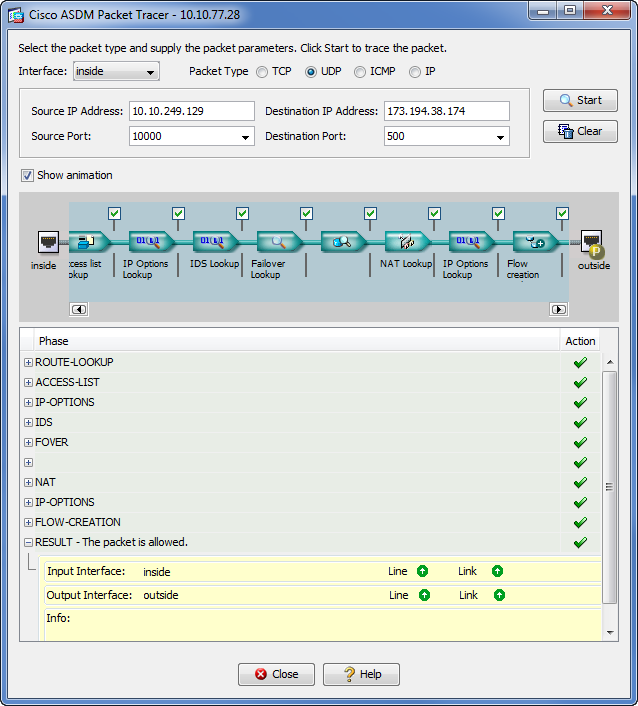Viewport: 638px width, 706px height.
Task: Select the first IP Options Lookup stage icon
Action: 152,242
